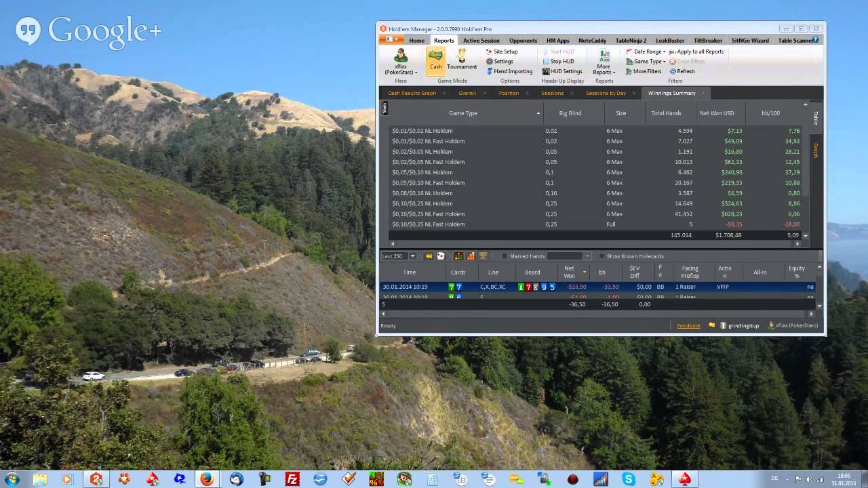
Task: Open HUD Settings
Action: (562, 71)
